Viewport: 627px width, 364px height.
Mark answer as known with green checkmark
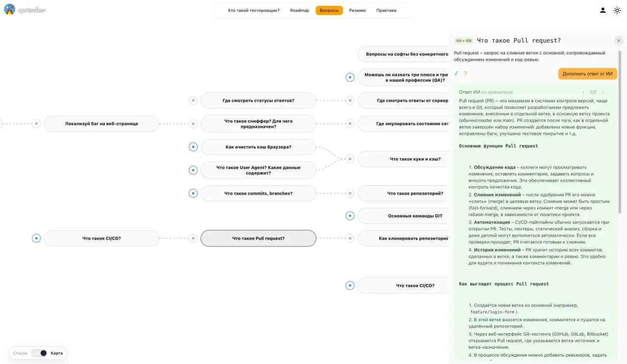tap(456, 73)
